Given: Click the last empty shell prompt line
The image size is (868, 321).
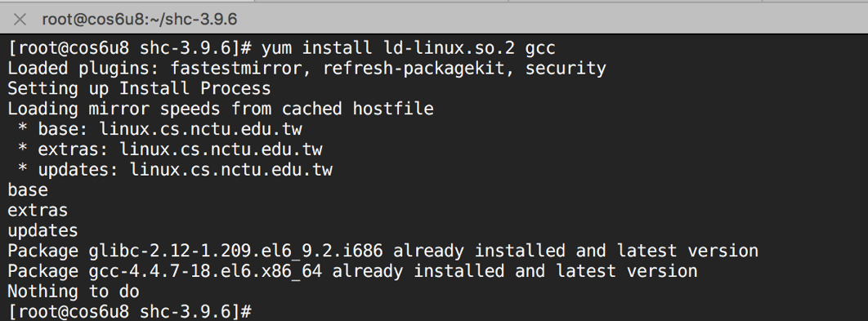Looking at the screenshot, I should 130,311.
